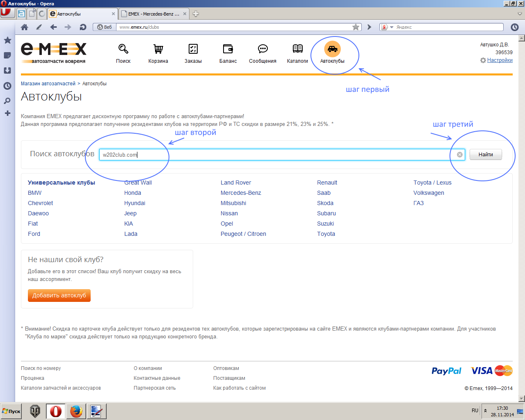Open the Контактные данные footer link
Screen dimensions: 525x420
157,378
